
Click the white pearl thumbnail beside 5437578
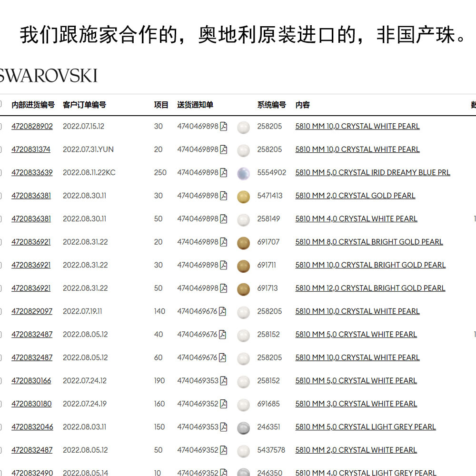[243, 451]
